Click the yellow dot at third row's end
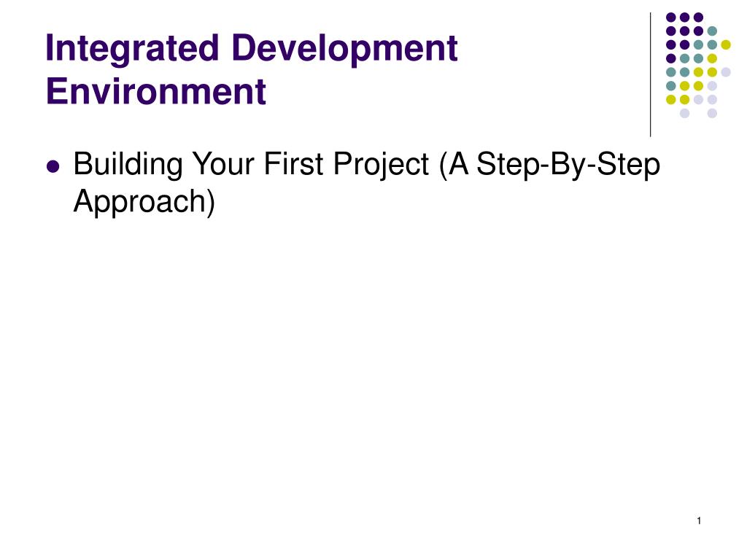This screenshot has height=560, width=747. coord(726,44)
